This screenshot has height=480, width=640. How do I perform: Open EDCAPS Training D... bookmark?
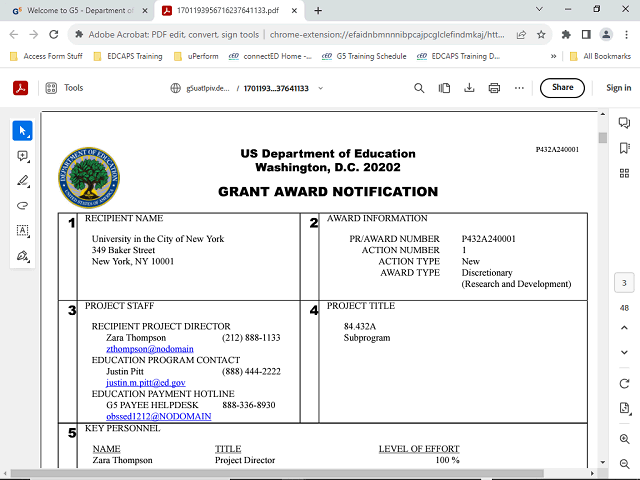[x=458, y=56]
